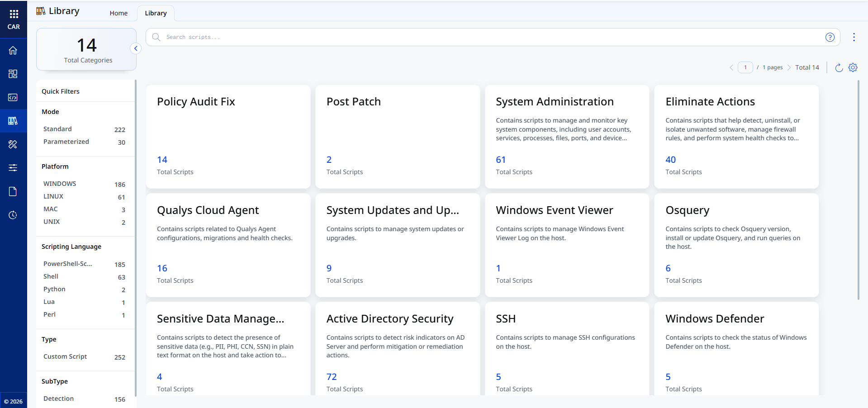
Task: Click the 40 script count on Eliminate Actions
Action: (670, 160)
